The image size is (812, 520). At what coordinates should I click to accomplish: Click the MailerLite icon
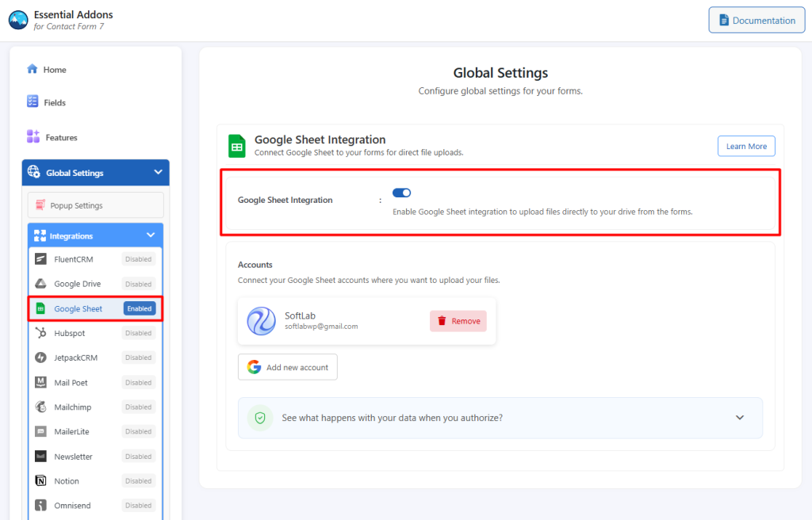[40, 431]
